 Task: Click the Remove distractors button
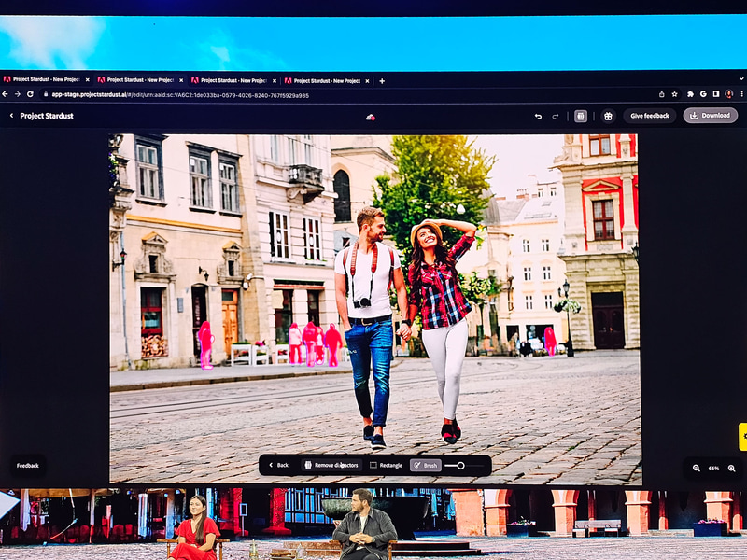(x=331, y=465)
